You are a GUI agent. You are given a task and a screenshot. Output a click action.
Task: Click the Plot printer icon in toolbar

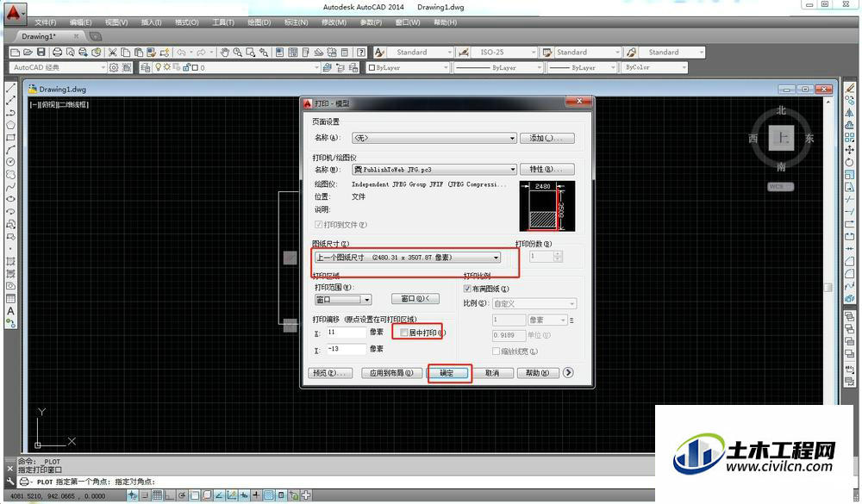(x=57, y=53)
